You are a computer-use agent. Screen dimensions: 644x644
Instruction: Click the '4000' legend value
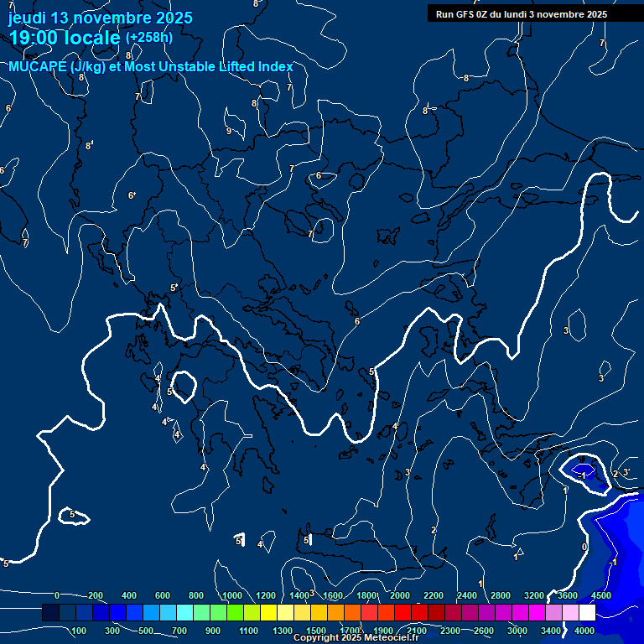(x=584, y=631)
